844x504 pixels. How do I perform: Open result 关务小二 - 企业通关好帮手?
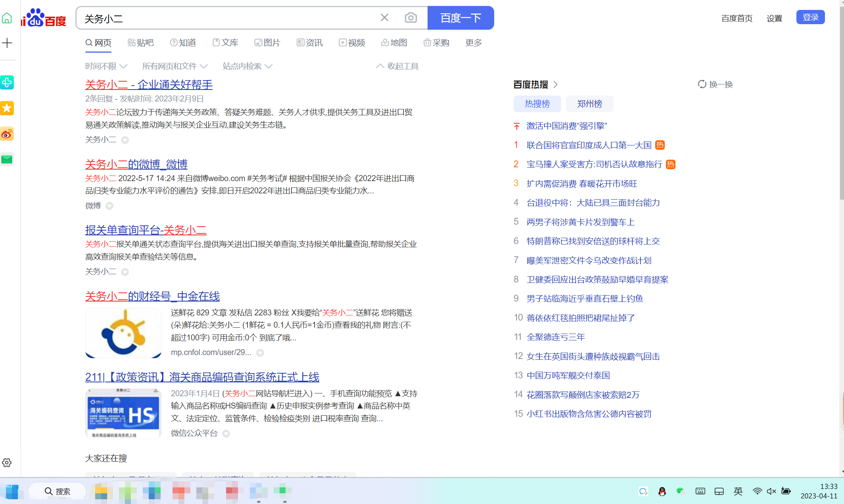149,84
